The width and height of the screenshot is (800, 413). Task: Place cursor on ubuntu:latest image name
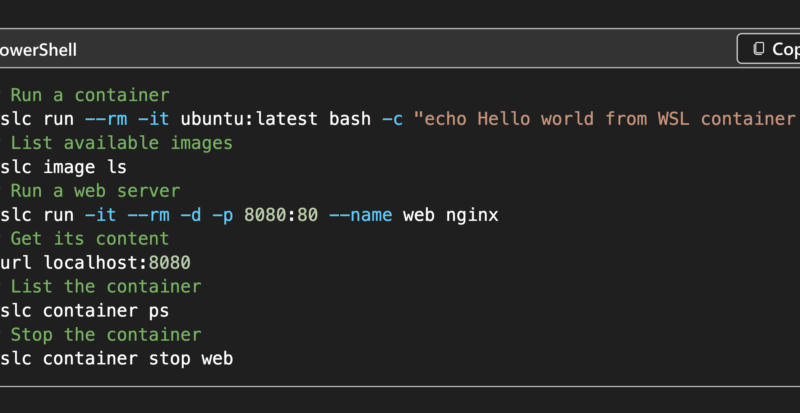tap(249, 119)
